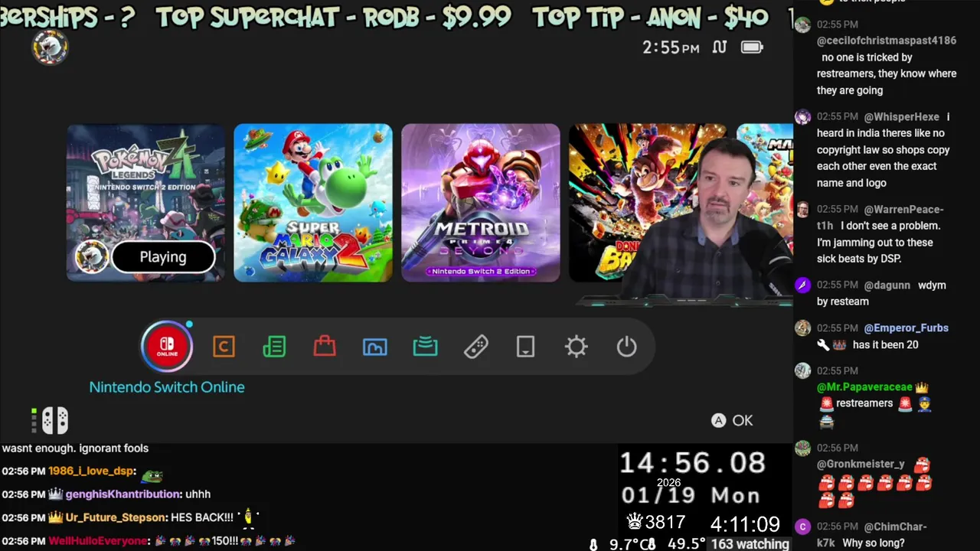Select the user profile avatar at top left

[50, 47]
